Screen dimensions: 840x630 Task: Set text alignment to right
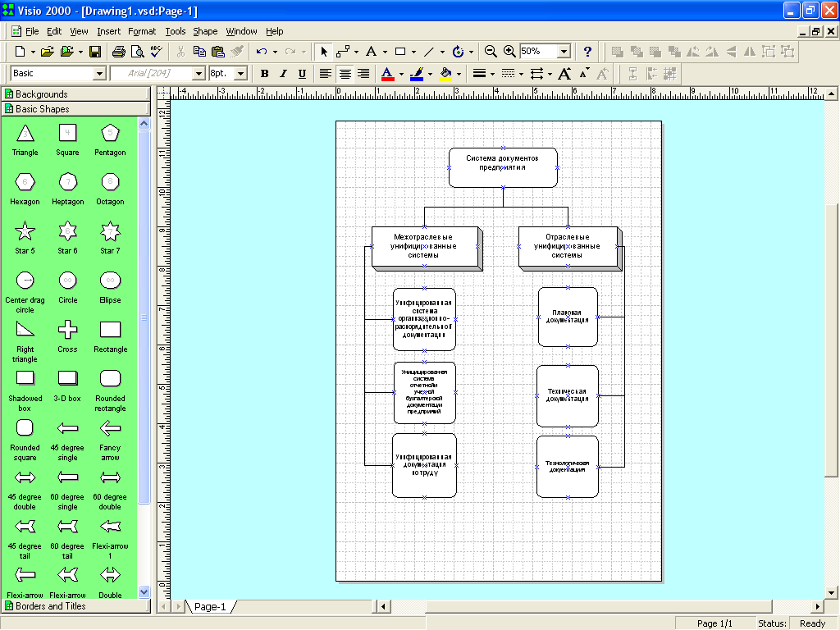coord(363,73)
